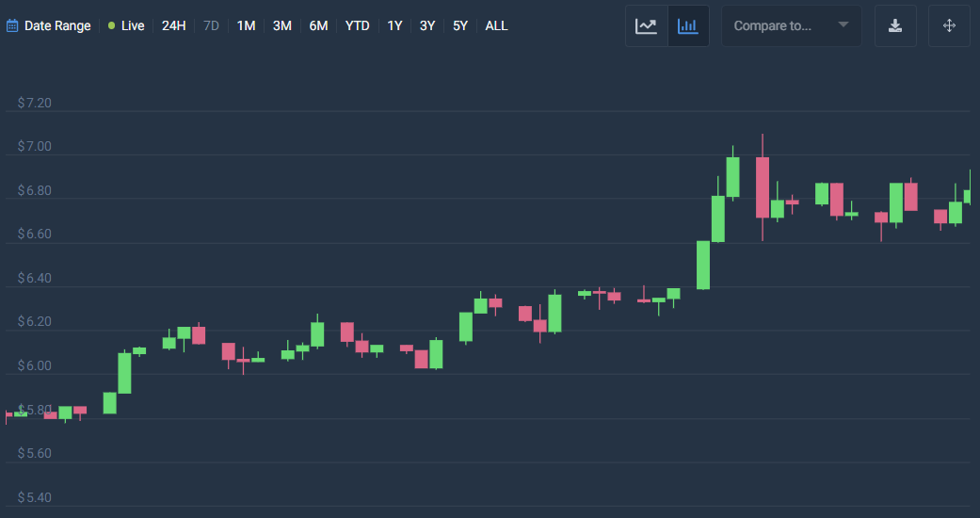The width and height of the screenshot is (980, 518).
Task: Click the $7.20 axis label
Action: pos(35,103)
